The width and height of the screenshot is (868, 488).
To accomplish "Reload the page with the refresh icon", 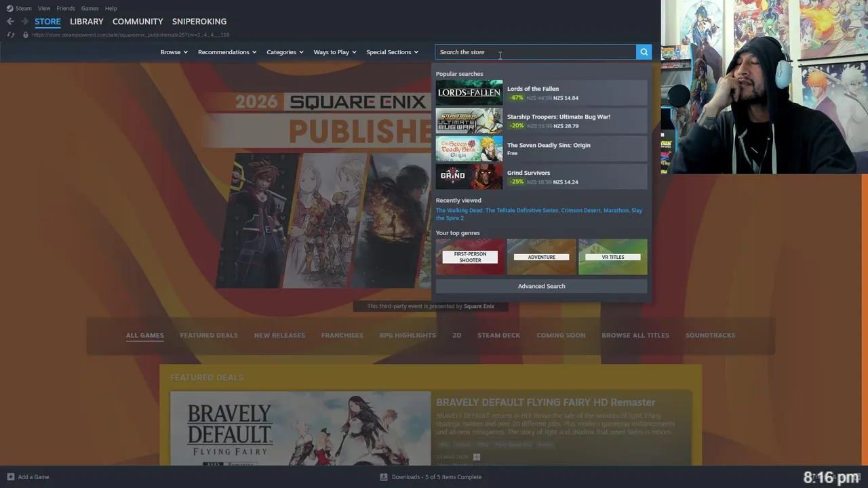I will [x=10, y=35].
